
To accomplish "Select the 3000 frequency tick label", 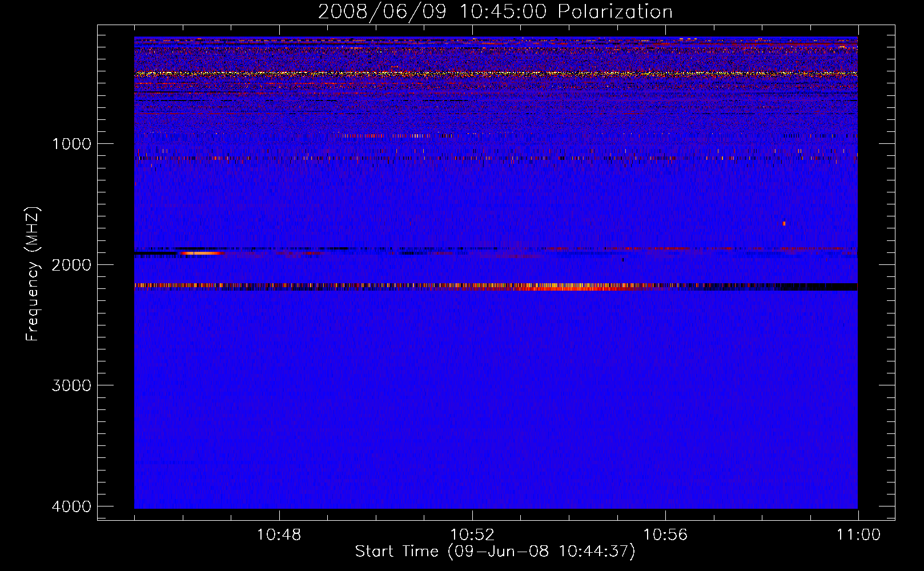I will click(72, 385).
